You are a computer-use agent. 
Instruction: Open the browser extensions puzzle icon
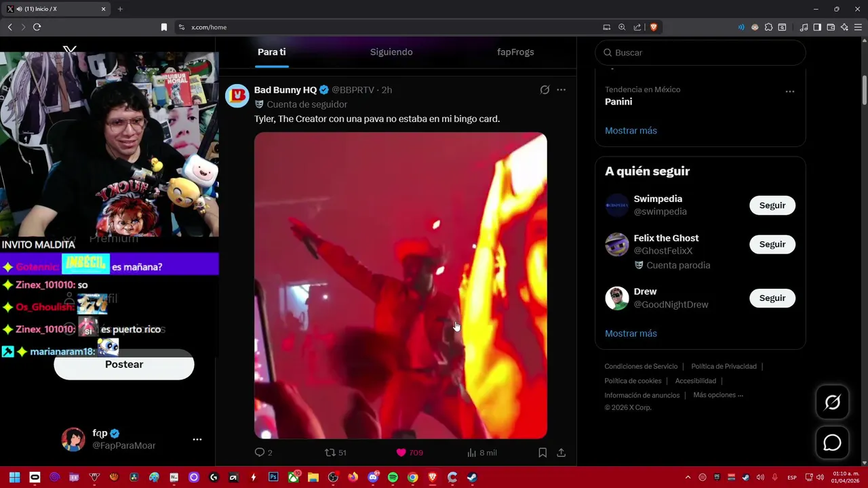click(x=768, y=27)
